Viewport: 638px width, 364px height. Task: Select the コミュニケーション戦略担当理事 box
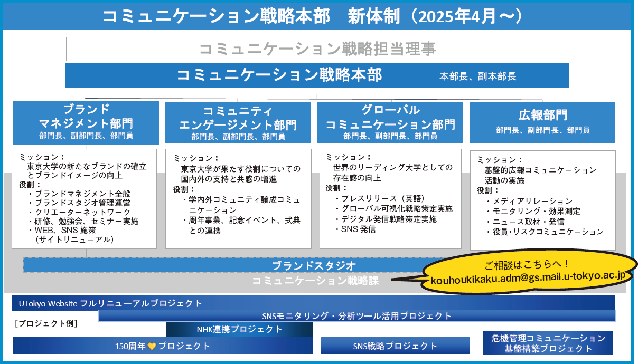(x=317, y=49)
